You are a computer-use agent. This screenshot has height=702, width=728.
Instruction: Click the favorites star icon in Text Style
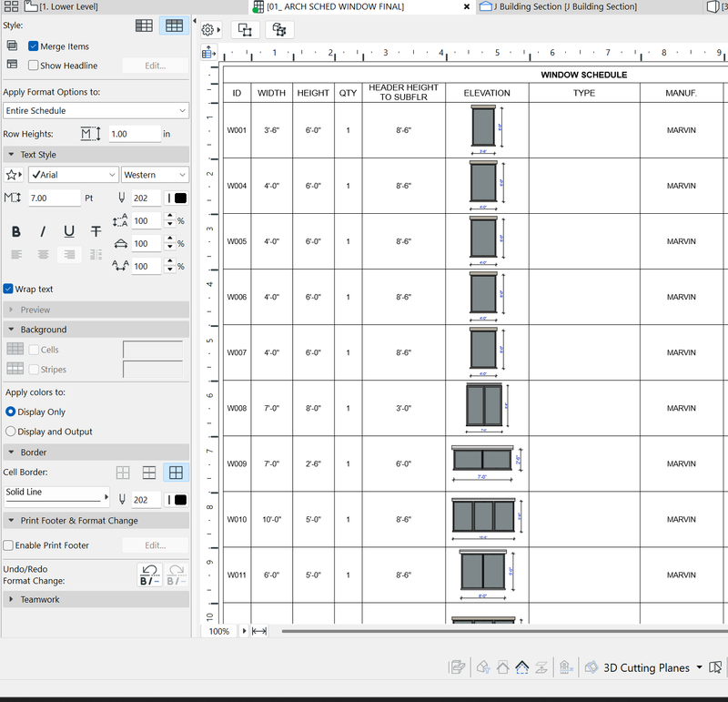14,175
